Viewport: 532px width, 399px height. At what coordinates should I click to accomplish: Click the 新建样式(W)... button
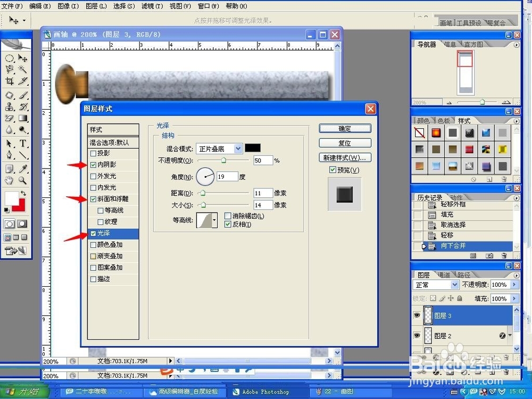pyautogui.click(x=345, y=158)
